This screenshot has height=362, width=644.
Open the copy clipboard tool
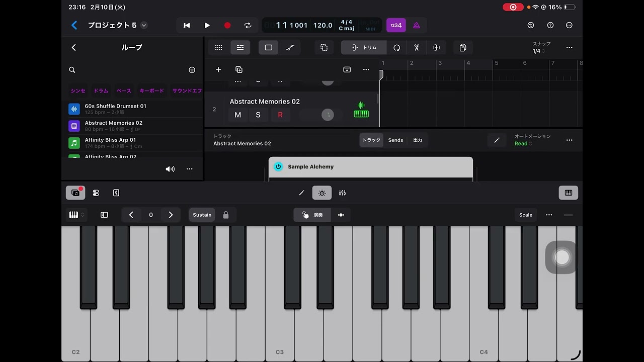(x=463, y=47)
